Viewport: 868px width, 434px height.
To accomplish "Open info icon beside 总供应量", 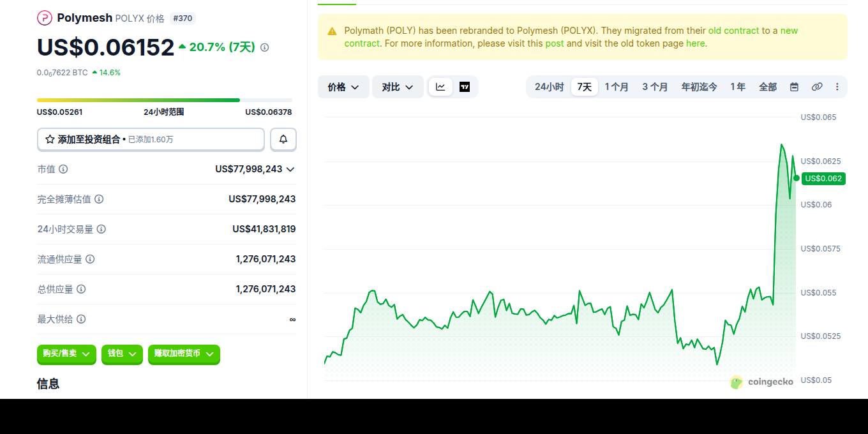I will (x=81, y=289).
